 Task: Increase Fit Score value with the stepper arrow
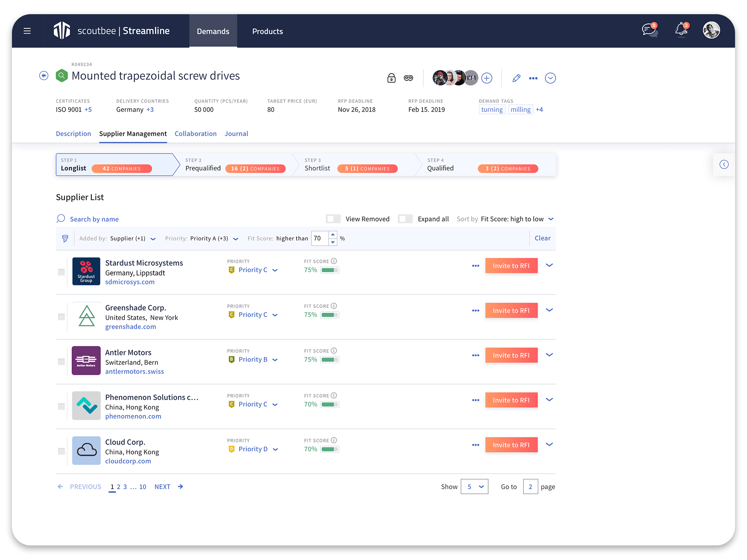point(332,235)
